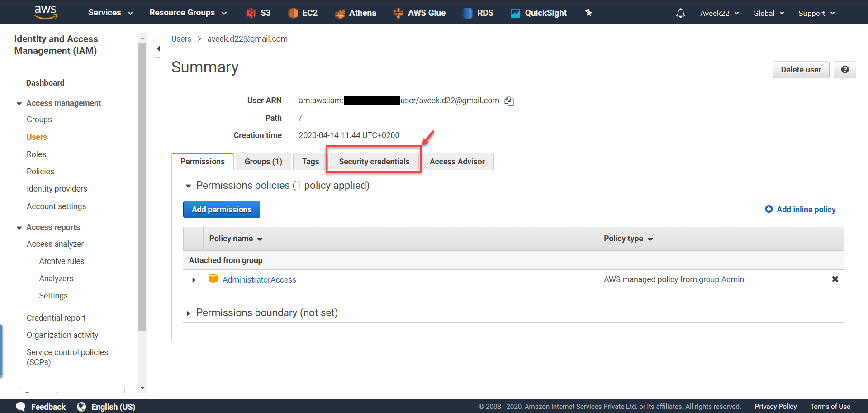This screenshot has height=413, width=868.
Task: Copy the User ARN to clipboard
Action: [x=509, y=101]
